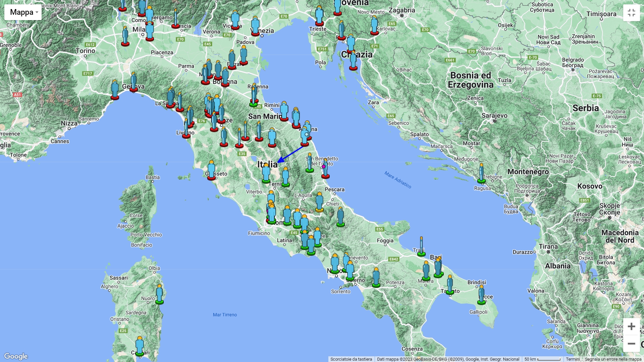The image size is (644, 362).
Task: Click the magenta dot near San Benedetto
Action: pos(323,167)
